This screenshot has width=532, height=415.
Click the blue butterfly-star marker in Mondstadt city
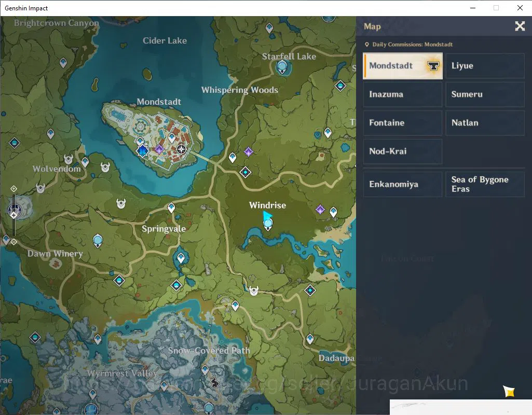click(142, 150)
